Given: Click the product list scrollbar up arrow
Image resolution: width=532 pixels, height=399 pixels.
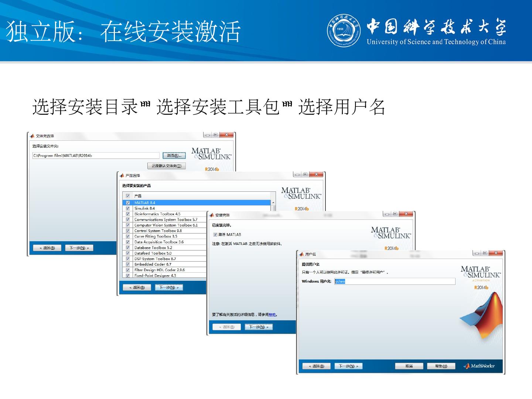Looking at the screenshot, I should pos(273,203).
